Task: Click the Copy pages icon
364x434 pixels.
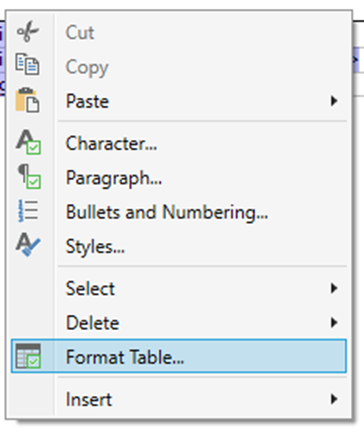Action: point(28,64)
